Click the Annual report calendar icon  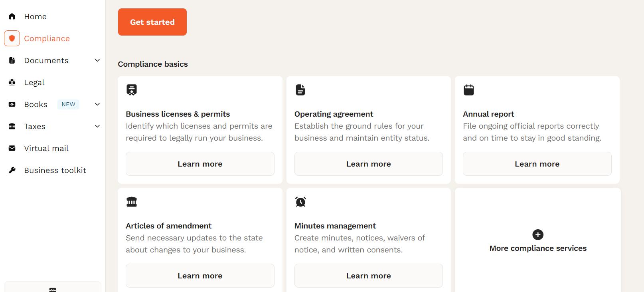point(469,90)
